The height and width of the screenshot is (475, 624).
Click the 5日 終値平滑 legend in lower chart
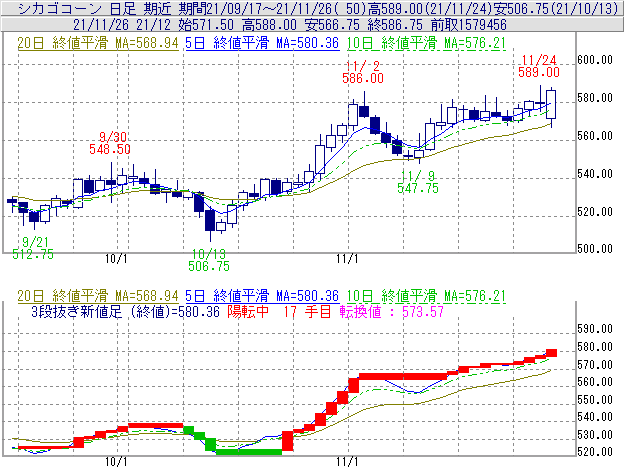coord(262,296)
